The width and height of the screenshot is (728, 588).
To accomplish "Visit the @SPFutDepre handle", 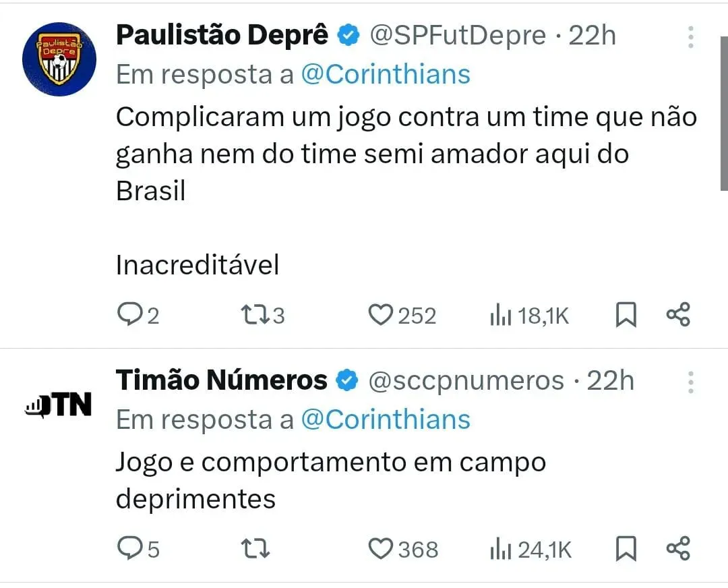I will pyautogui.click(x=457, y=35).
